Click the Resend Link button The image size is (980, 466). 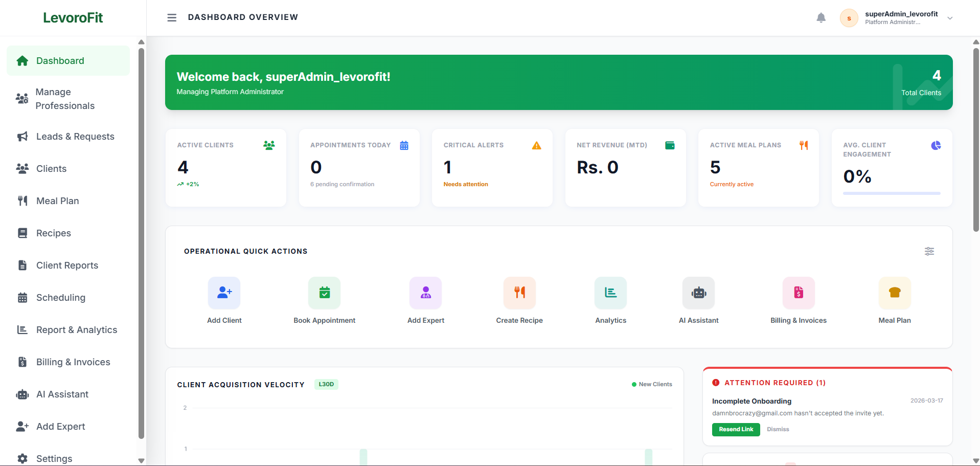click(x=736, y=429)
